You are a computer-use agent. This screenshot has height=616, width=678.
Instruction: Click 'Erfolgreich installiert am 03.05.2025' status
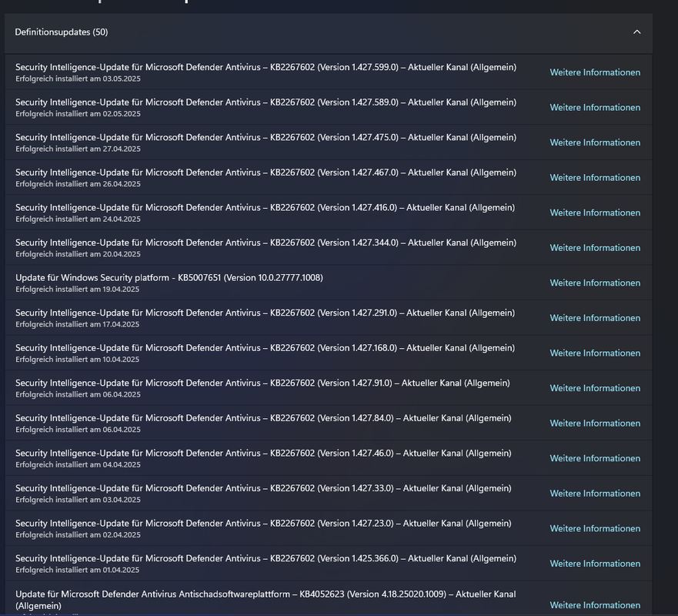pos(78,79)
